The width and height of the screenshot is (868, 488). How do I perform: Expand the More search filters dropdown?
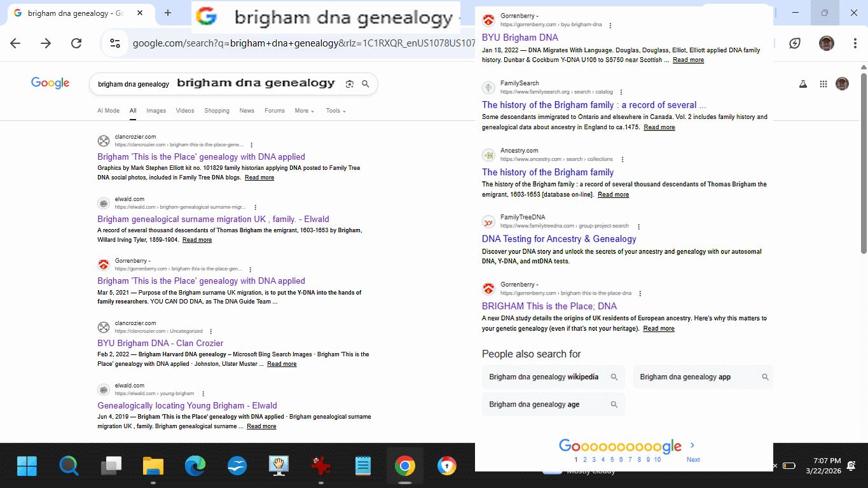click(304, 111)
